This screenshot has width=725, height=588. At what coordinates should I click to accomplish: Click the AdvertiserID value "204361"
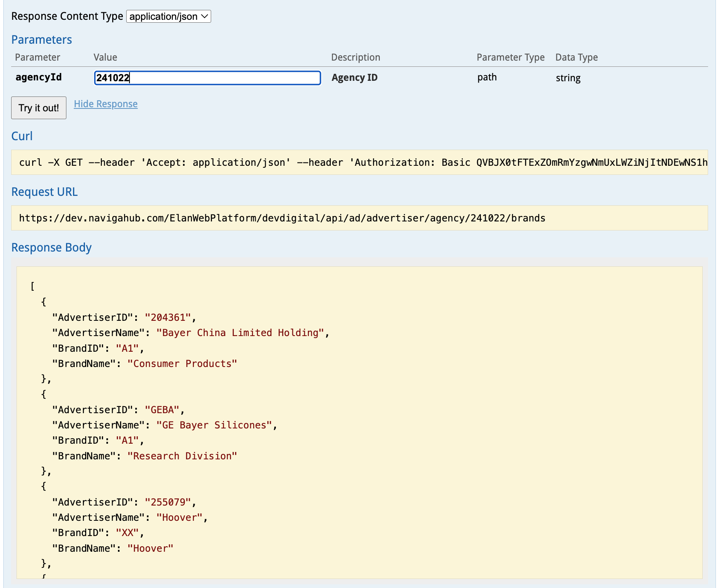[168, 318]
